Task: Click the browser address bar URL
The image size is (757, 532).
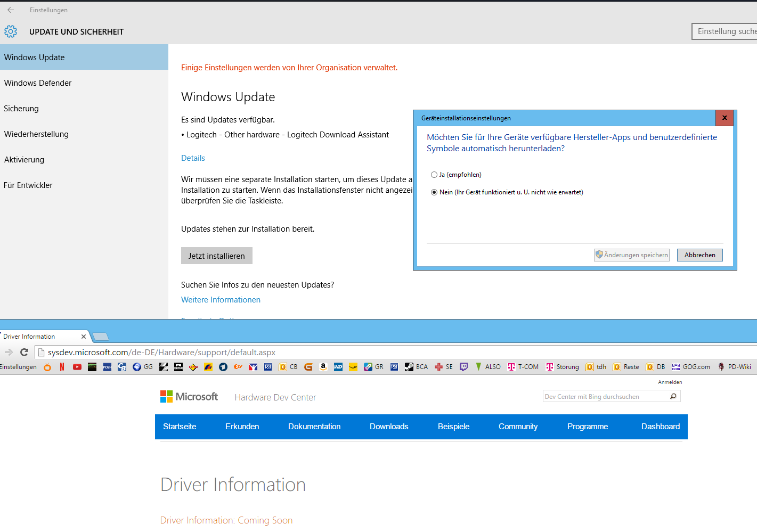Action: click(x=161, y=352)
